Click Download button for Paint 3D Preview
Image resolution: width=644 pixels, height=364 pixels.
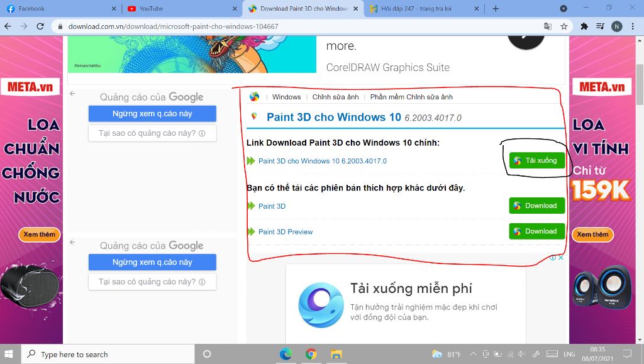[x=537, y=231]
